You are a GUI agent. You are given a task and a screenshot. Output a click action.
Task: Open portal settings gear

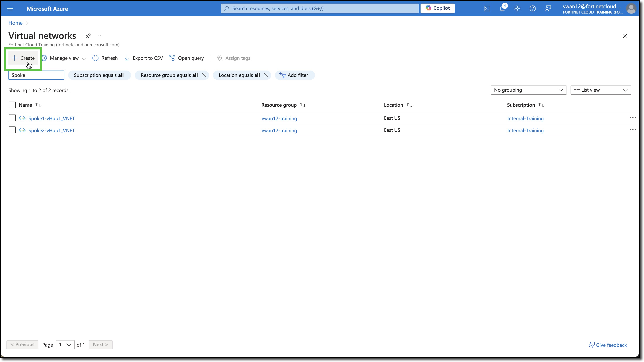coord(517,8)
